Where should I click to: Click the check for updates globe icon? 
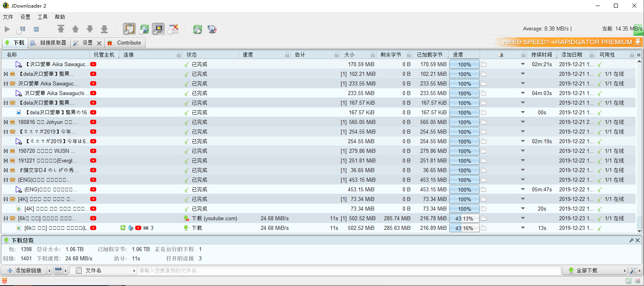click(212, 29)
